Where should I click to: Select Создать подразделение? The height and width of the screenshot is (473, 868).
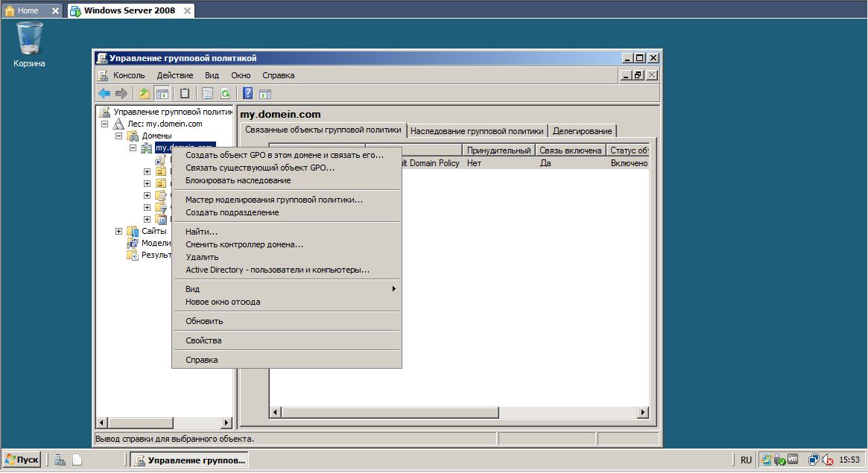(x=287, y=212)
